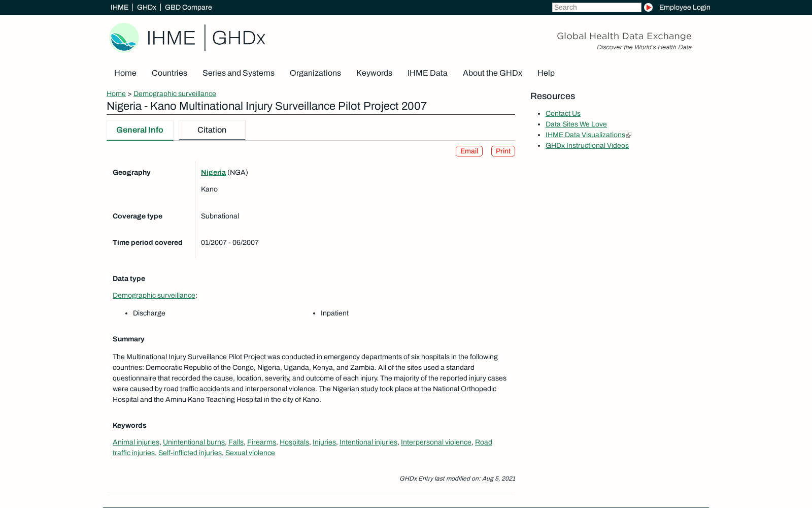Click Unintentional burns keyword
The height and width of the screenshot is (508, 812).
pos(194,442)
